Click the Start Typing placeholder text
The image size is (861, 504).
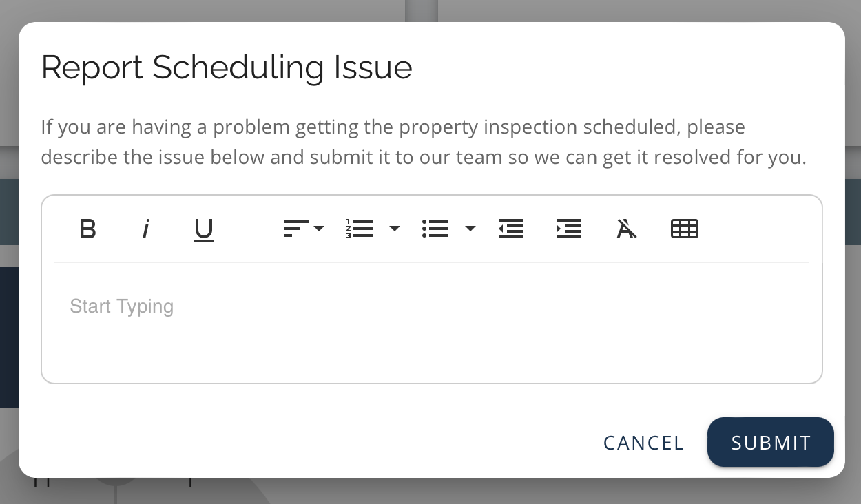122,306
